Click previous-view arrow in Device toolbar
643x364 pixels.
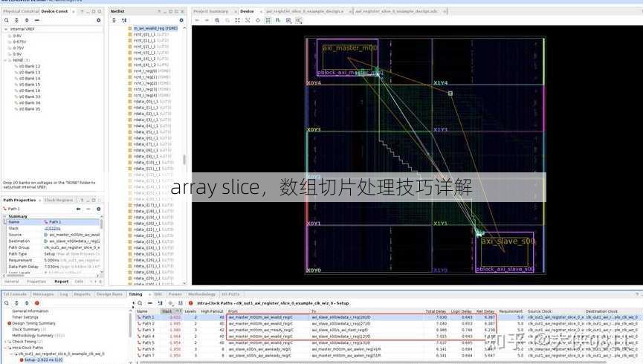[x=197, y=20]
